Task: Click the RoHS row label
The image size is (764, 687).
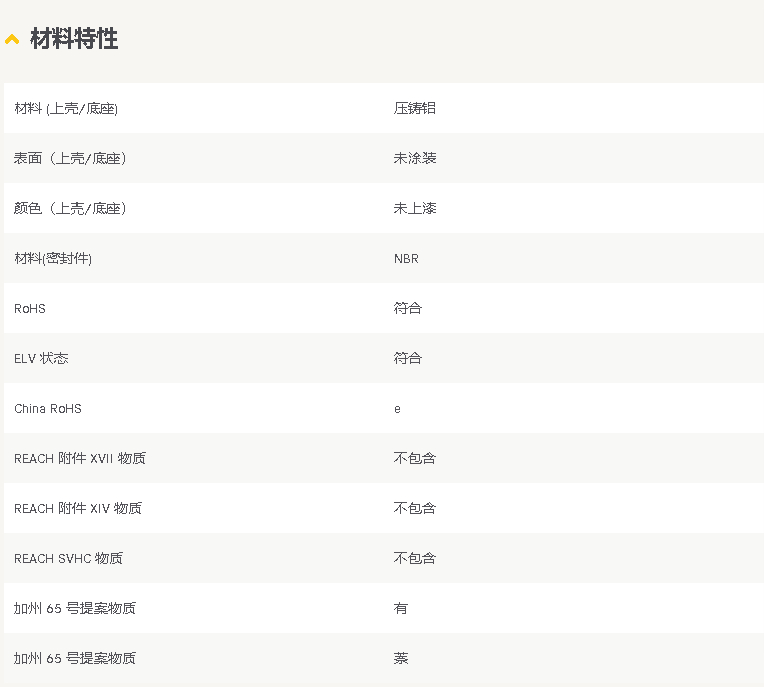Action: [30, 309]
